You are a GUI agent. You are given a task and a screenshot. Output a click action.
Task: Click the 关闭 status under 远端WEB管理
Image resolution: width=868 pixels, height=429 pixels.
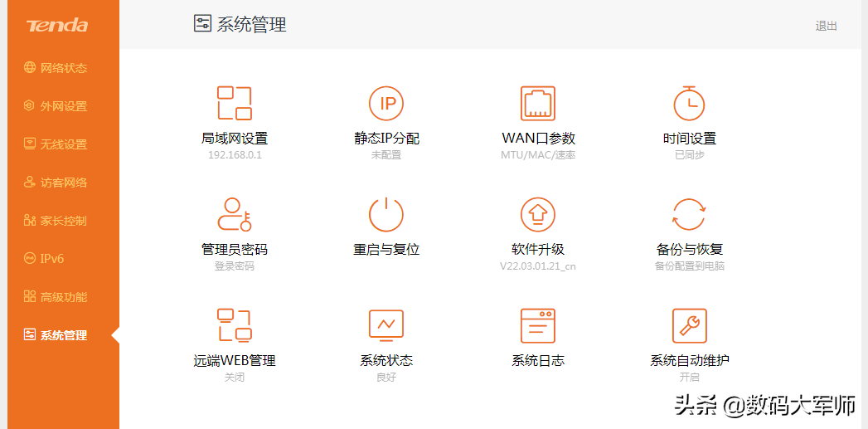click(x=234, y=378)
